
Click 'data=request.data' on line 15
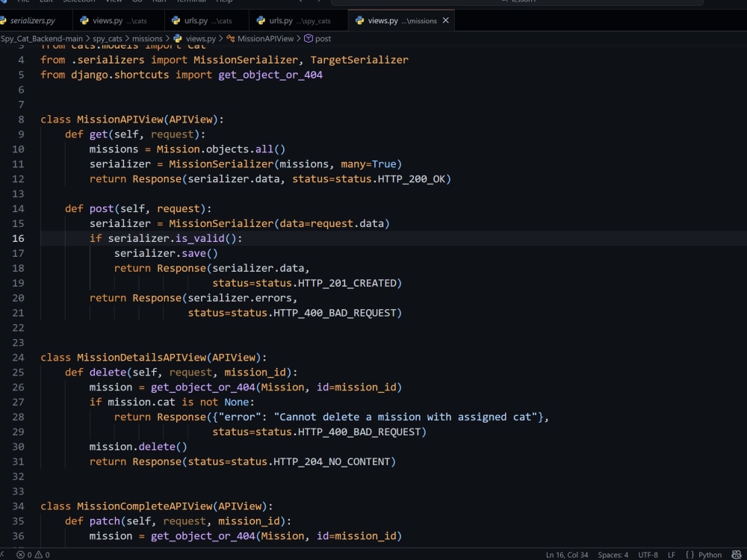click(332, 223)
